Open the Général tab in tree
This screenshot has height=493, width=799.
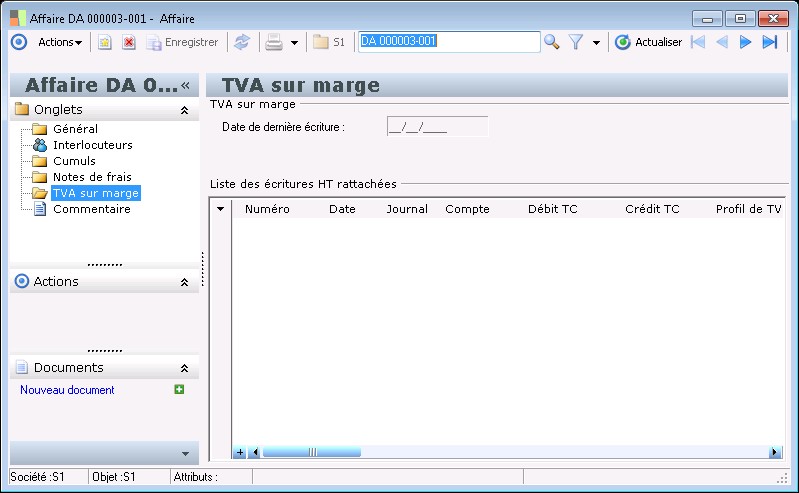point(75,129)
